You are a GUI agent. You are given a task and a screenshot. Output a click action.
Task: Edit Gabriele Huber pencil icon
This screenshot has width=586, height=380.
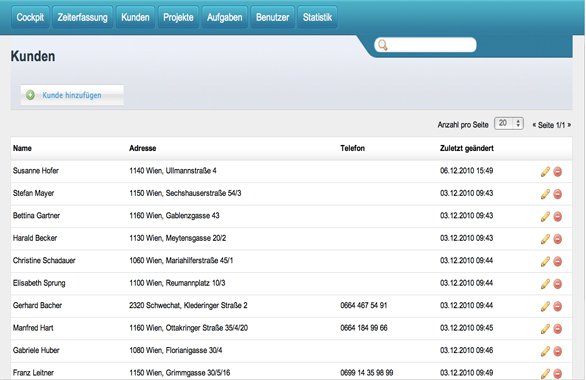(545, 351)
